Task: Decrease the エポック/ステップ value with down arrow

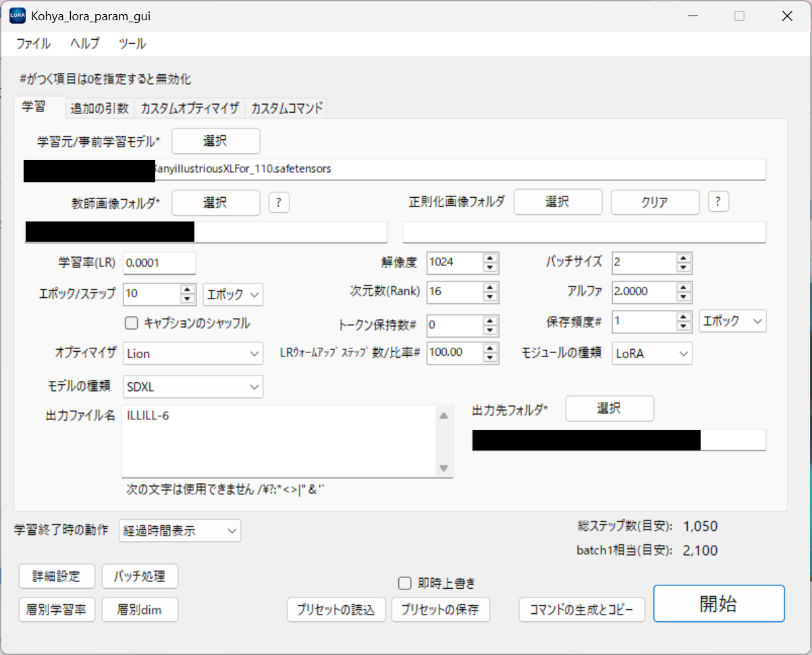Action: [188, 299]
